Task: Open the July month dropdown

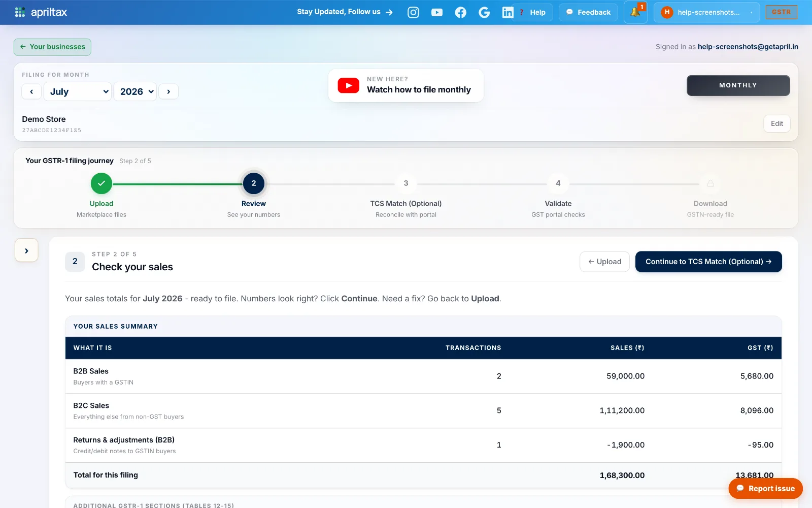Action: click(78, 91)
